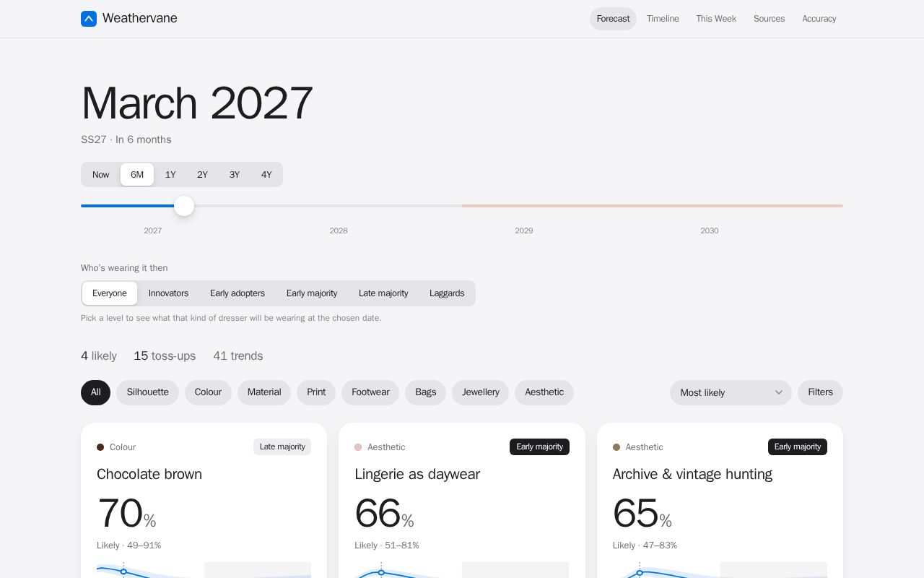Image resolution: width=924 pixels, height=578 pixels.
Task: Open the Forecast nav tab
Action: click(x=613, y=19)
